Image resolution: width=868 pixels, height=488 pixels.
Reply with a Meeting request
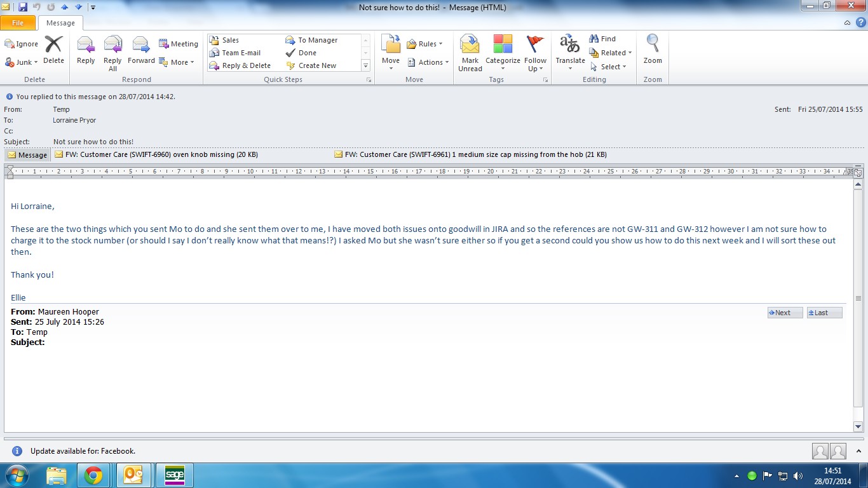179,44
